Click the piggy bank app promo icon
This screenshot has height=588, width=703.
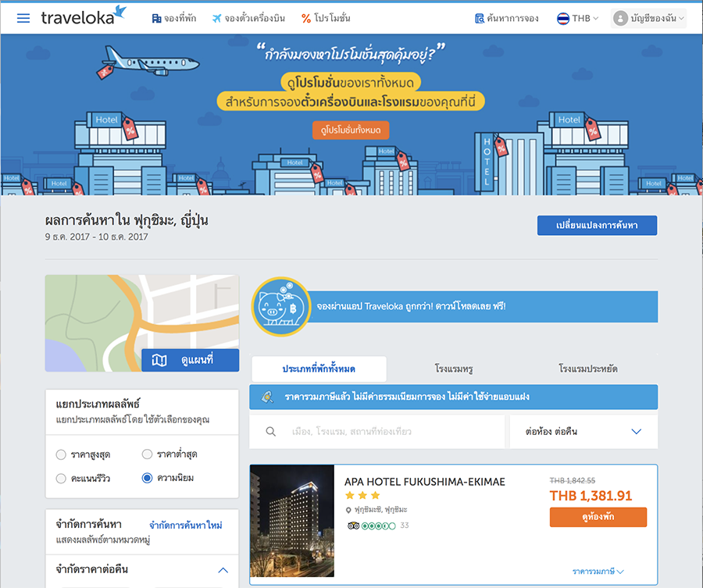(x=281, y=307)
